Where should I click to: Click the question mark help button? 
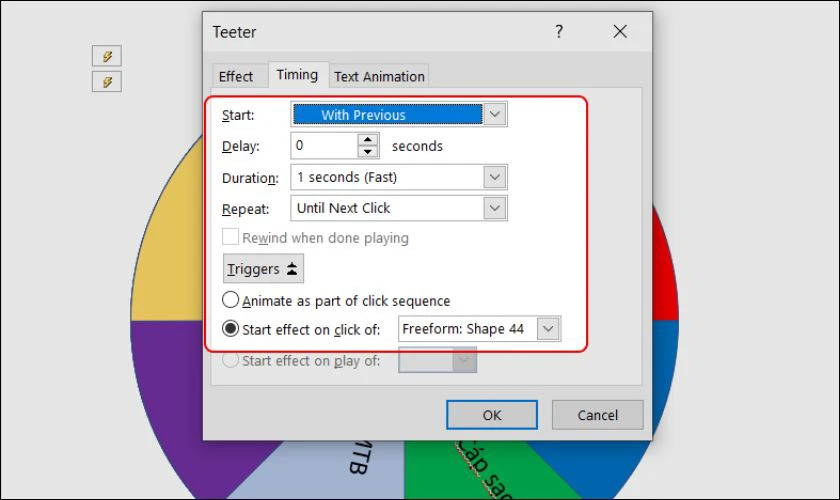point(559,32)
